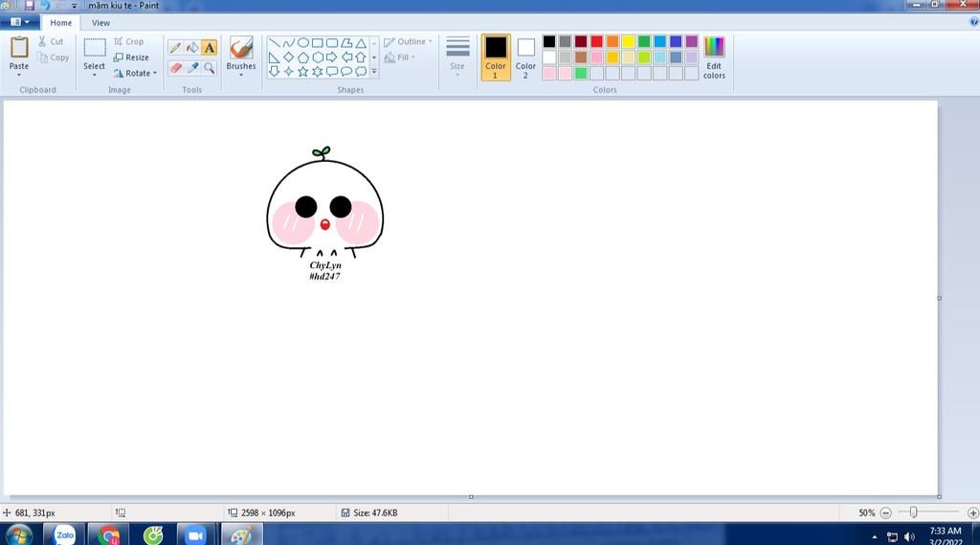This screenshot has height=545, width=980.
Task: Choose the Four-point star shape
Action: point(288,71)
